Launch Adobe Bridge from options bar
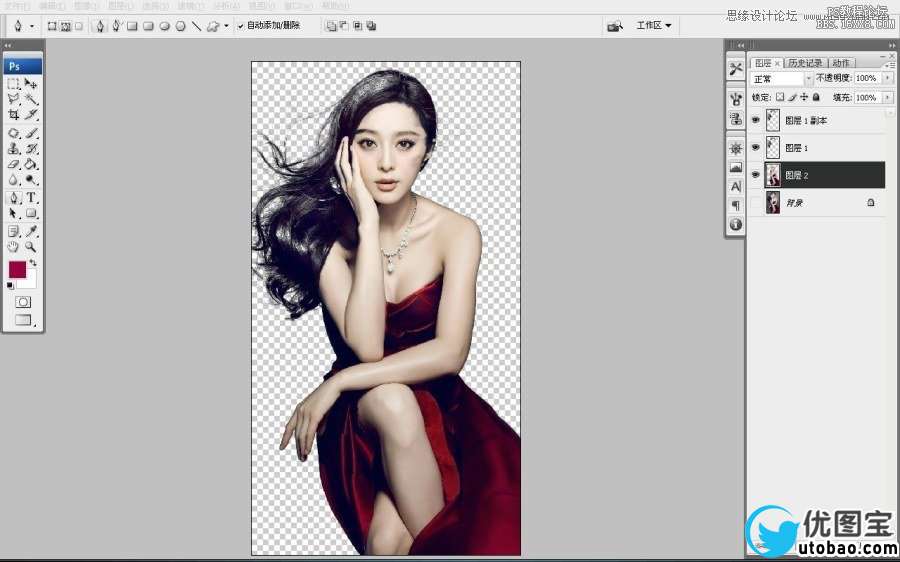The height and width of the screenshot is (562, 900). [x=615, y=26]
